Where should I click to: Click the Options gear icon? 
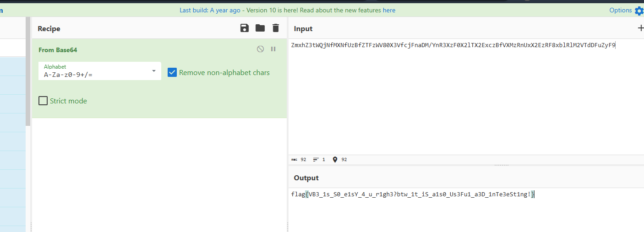click(x=639, y=11)
